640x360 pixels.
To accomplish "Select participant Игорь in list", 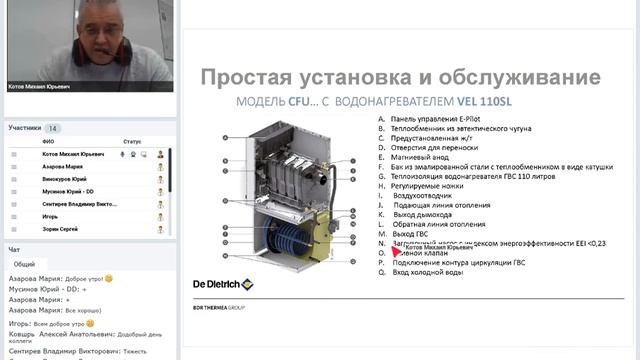I will [50, 217].
